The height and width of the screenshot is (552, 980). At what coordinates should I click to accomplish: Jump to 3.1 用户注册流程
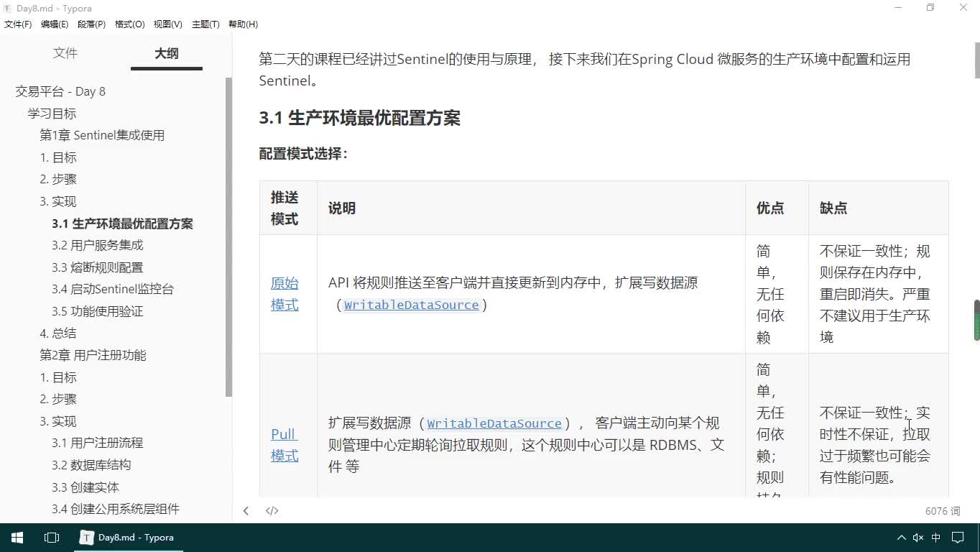98,443
